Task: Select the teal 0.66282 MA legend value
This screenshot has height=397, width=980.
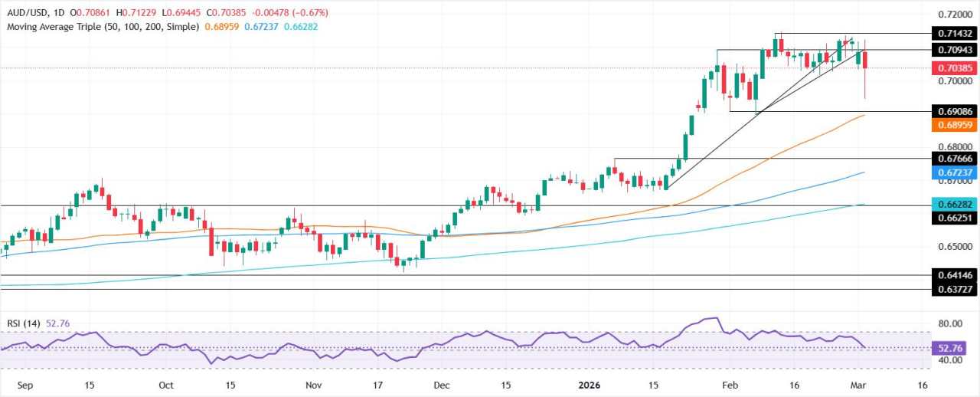Action: point(300,26)
